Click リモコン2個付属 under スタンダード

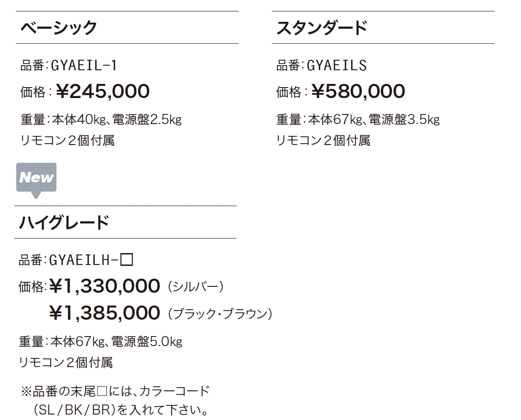tap(323, 140)
